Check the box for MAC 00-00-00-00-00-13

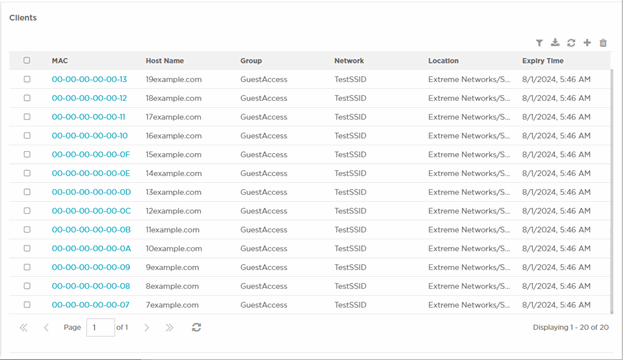pyautogui.click(x=27, y=79)
